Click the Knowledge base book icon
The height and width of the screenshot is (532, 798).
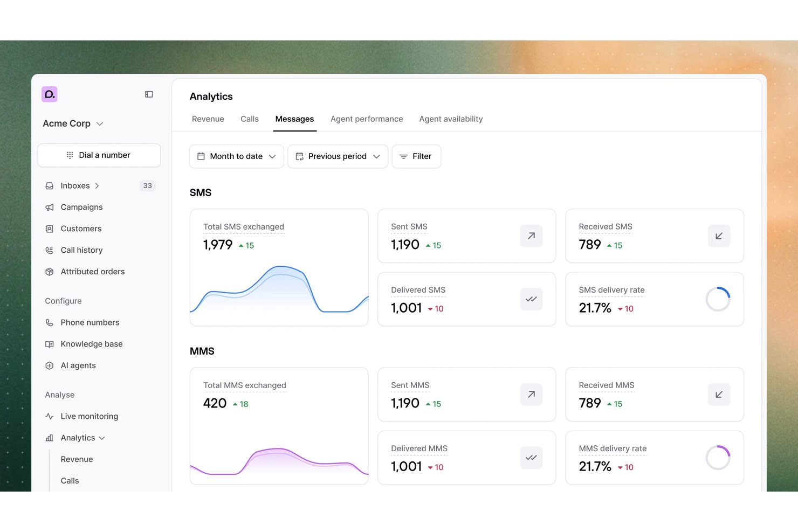[50, 344]
